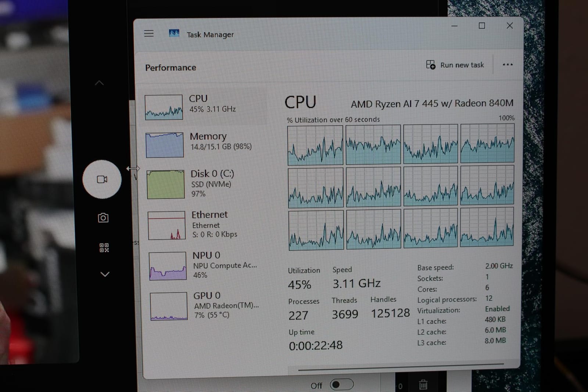Click the GPU 0 '7% (55 °C)' text
The height and width of the screenshot is (392, 588).
point(212,315)
